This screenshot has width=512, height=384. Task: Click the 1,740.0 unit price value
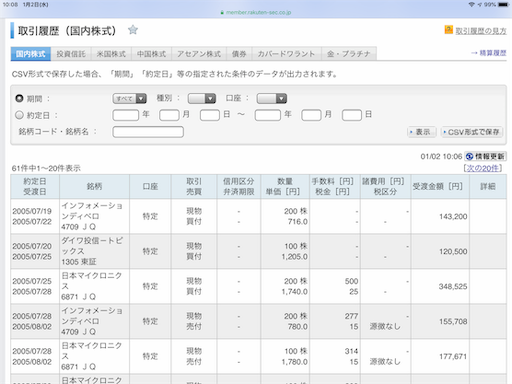coord(295,292)
